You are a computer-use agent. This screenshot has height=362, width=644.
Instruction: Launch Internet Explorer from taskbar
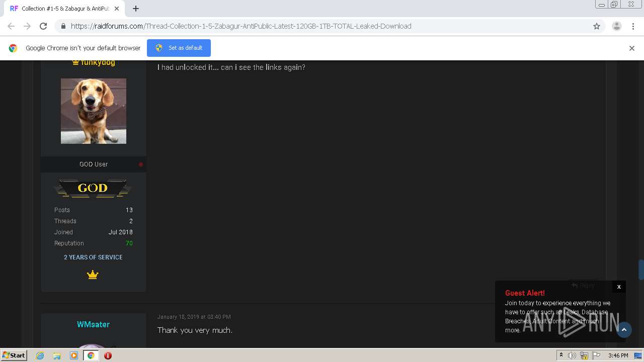(x=40, y=355)
